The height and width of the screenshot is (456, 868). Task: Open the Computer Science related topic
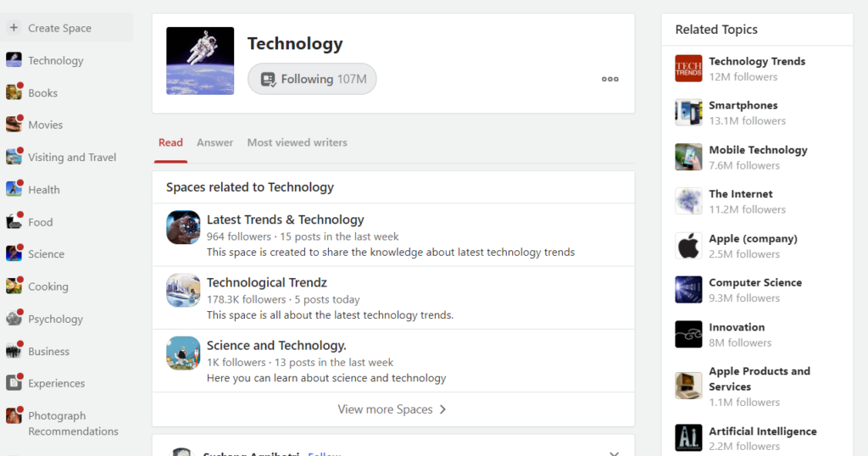click(x=754, y=282)
